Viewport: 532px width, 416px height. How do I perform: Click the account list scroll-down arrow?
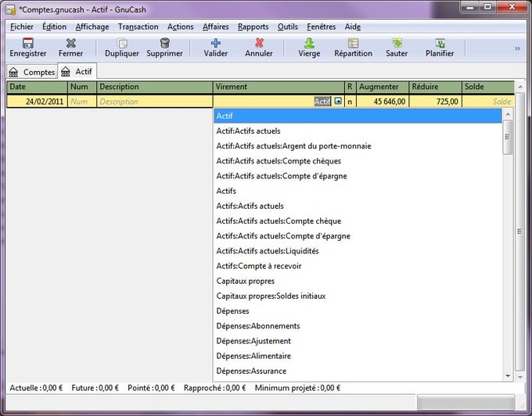point(508,375)
